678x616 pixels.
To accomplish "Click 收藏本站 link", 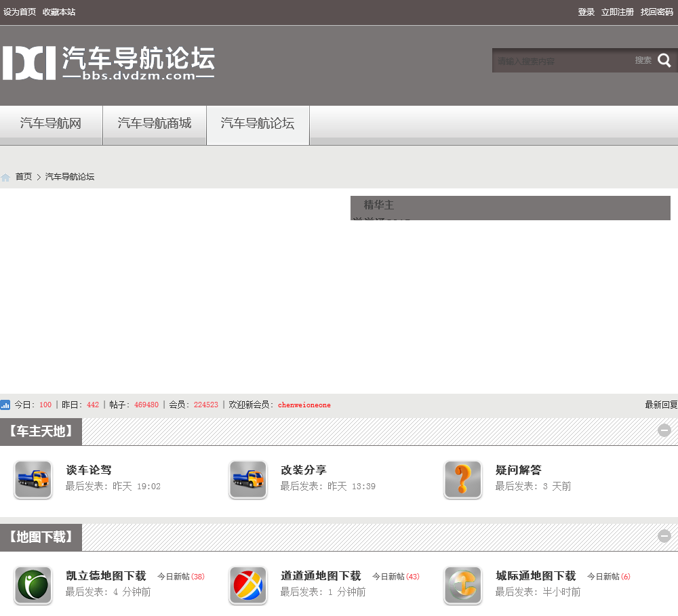I will (x=59, y=12).
